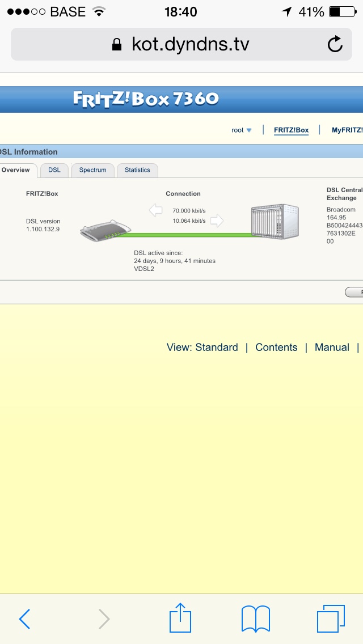
Task: Show open tabs with the tabs icon
Action: click(x=331, y=618)
